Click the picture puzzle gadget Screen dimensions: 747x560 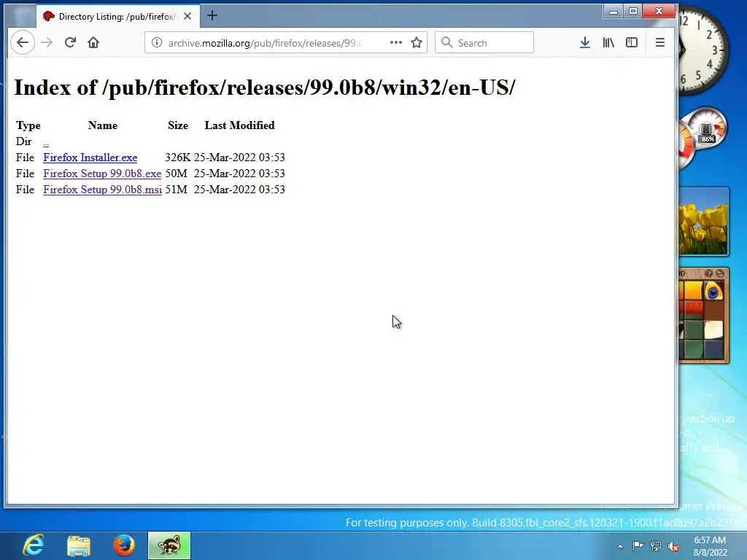703,315
